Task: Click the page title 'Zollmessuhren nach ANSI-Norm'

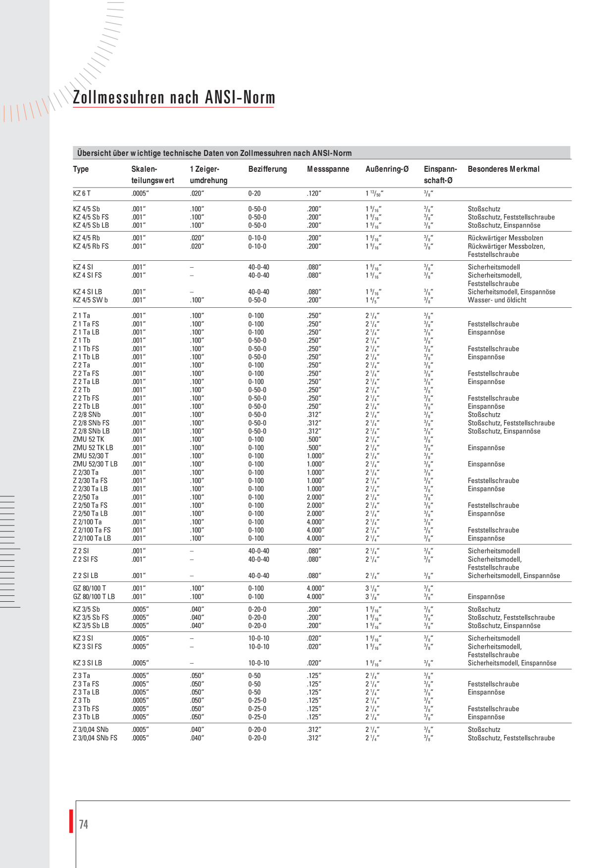Action: pos(174,97)
